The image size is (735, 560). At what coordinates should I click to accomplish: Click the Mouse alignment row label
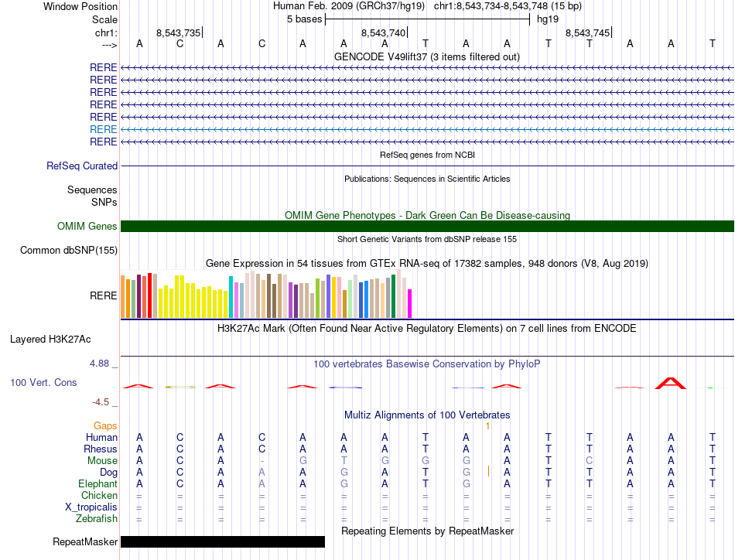point(102,461)
